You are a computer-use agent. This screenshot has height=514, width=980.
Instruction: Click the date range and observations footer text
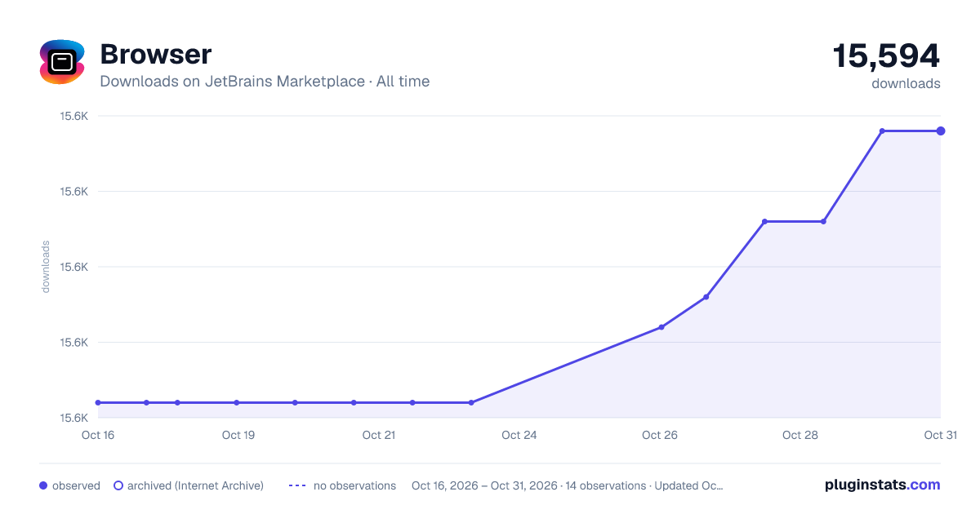[567, 485]
